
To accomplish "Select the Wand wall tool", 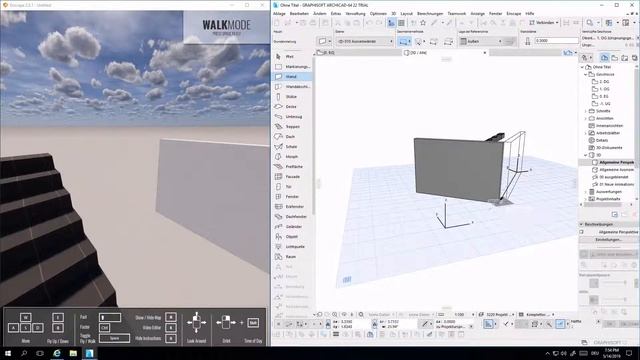I will [292, 76].
